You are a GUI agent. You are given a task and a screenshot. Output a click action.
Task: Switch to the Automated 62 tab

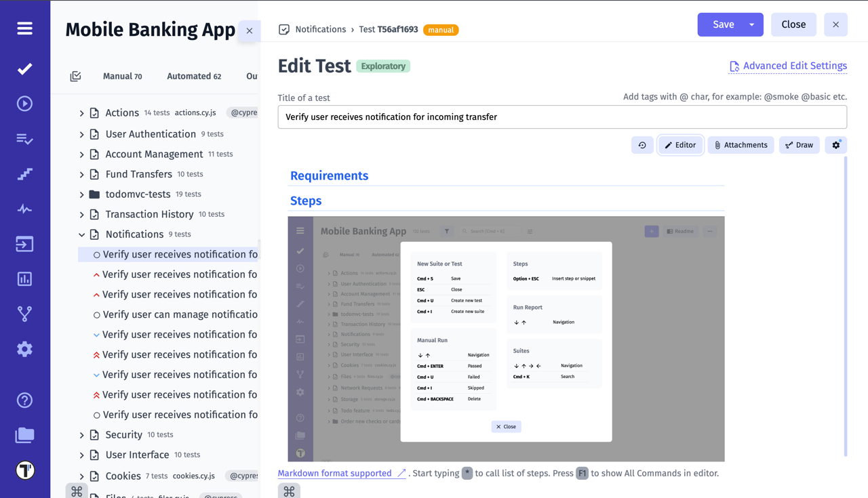[194, 76]
